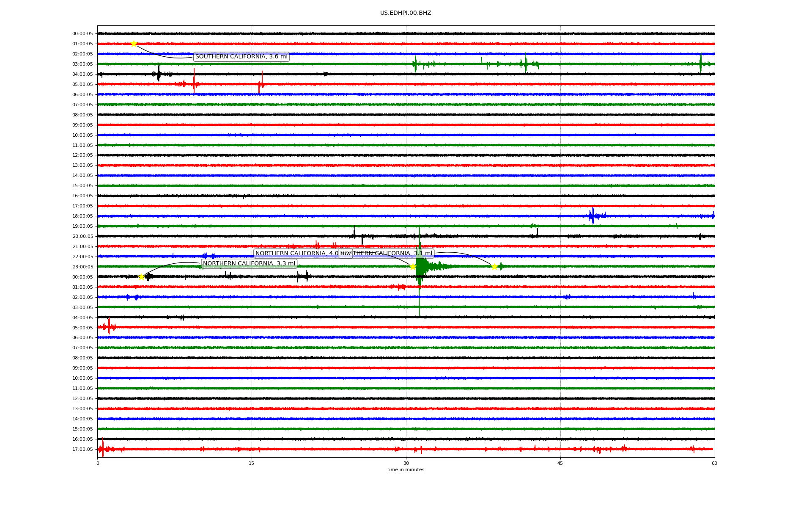Click the yellow star on the 01:00:05 red trace

(134, 44)
